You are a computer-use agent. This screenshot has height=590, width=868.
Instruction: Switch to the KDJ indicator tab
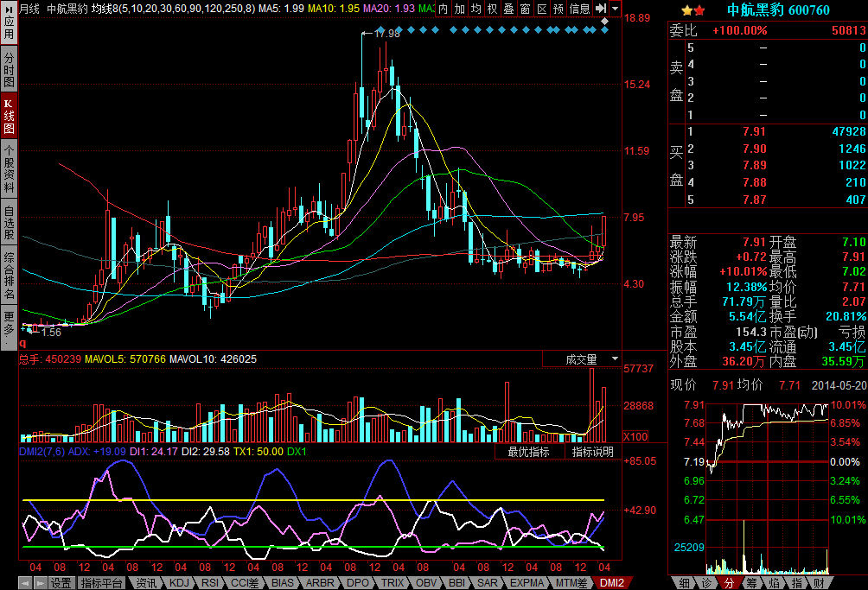tap(179, 583)
